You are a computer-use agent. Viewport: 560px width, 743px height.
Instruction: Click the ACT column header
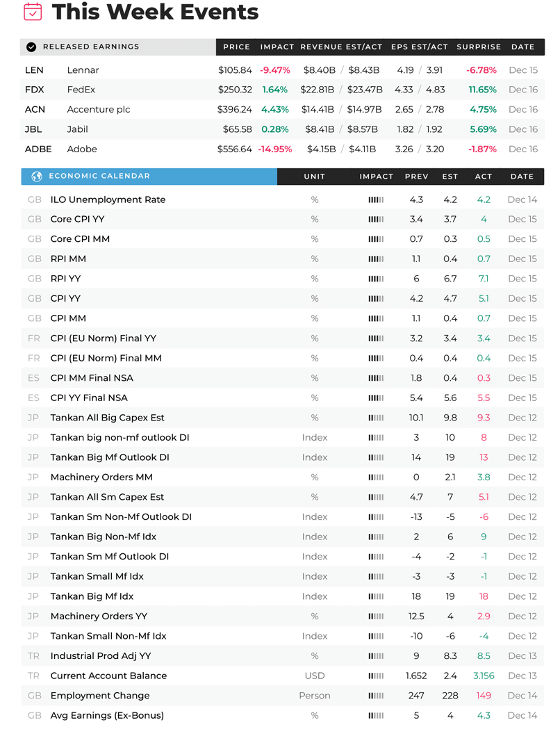(484, 177)
